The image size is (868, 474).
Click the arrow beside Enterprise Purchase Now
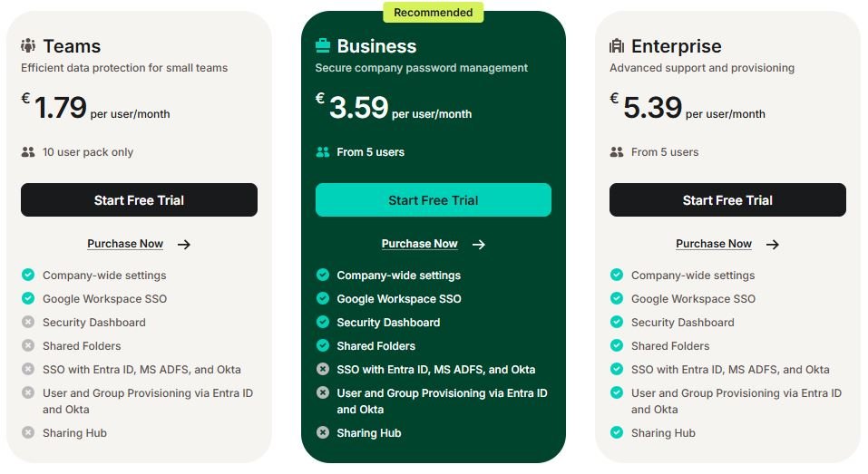click(773, 245)
